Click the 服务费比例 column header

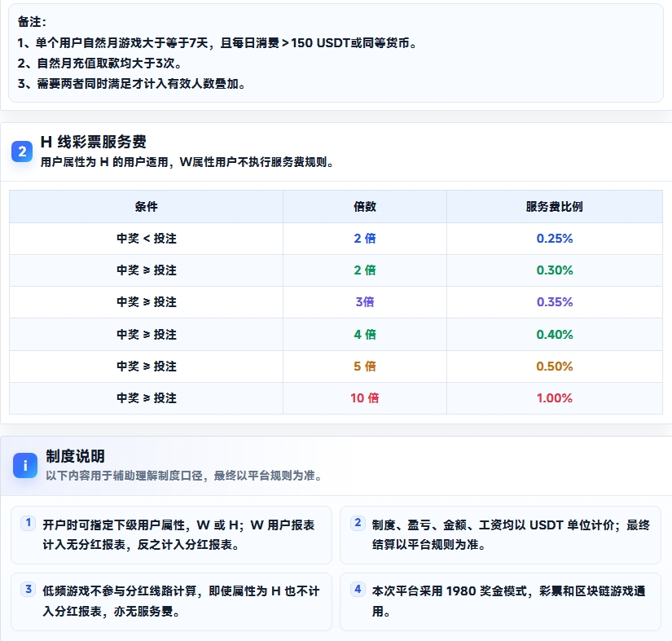554,207
